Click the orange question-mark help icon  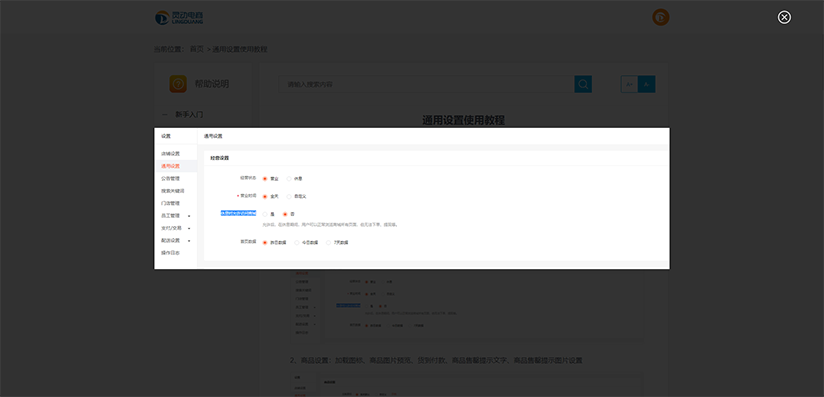[x=178, y=84]
